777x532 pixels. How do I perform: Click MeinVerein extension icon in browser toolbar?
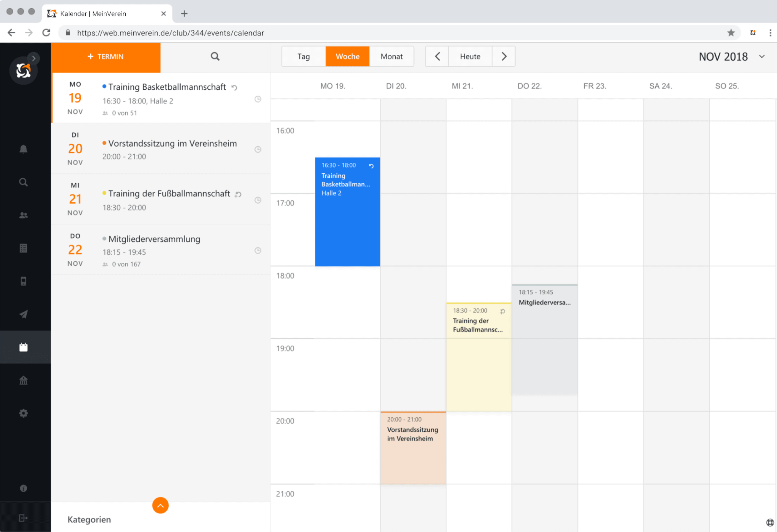tap(753, 33)
